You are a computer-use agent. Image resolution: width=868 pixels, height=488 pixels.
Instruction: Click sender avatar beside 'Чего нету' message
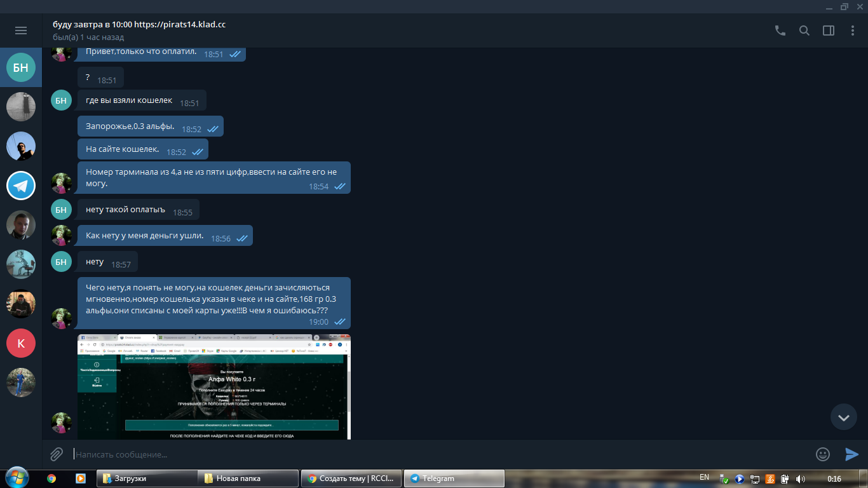(x=61, y=318)
